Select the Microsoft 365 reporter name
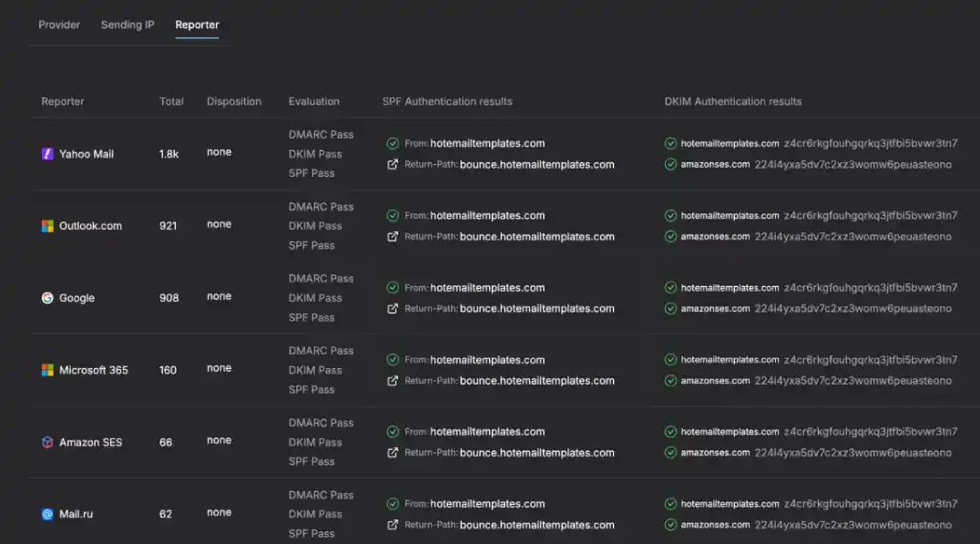 tap(93, 370)
